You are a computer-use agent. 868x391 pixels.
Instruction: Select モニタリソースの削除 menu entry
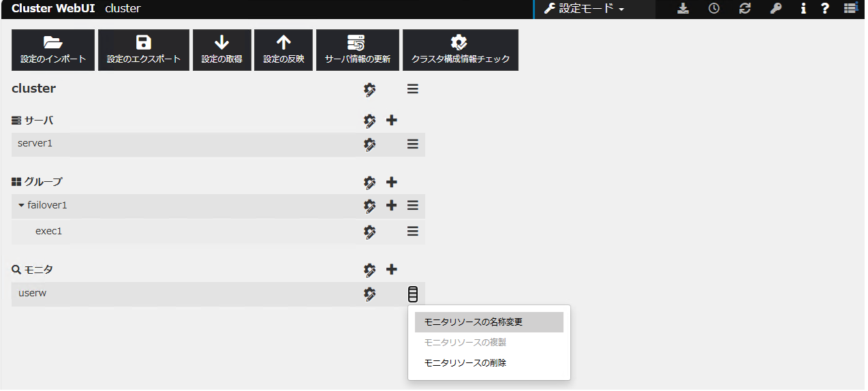(x=465, y=363)
